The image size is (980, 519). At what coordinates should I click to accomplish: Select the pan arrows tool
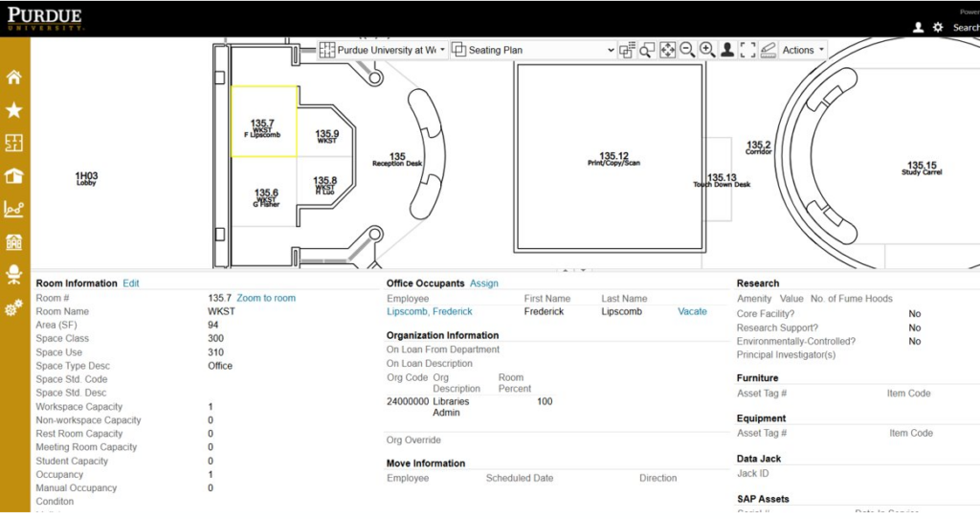(667, 50)
